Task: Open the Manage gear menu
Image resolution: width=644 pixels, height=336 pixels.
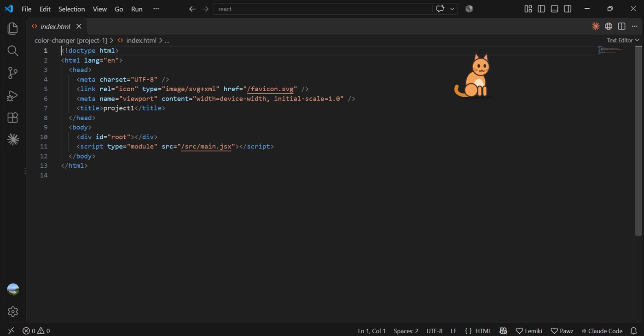Action: tap(13, 312)
